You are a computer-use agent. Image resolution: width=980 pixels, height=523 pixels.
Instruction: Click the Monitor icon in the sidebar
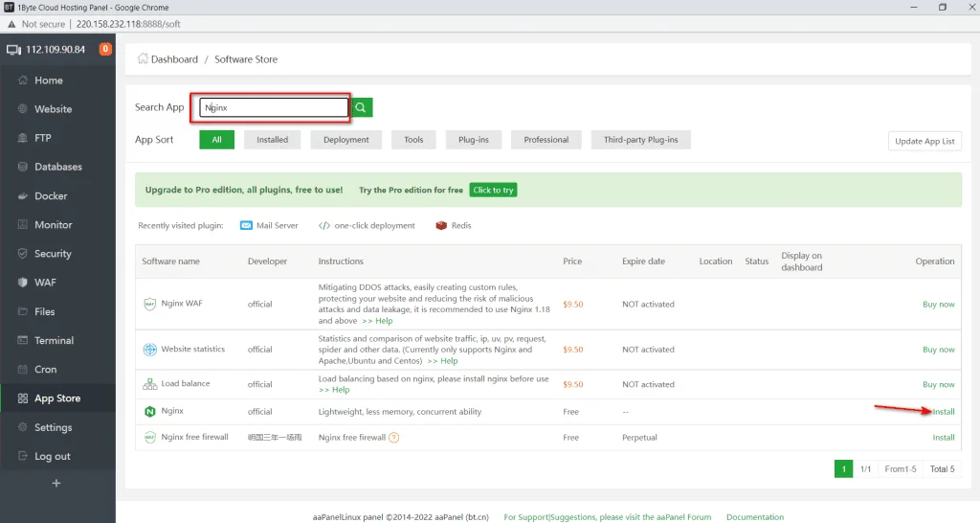point(23,224)
